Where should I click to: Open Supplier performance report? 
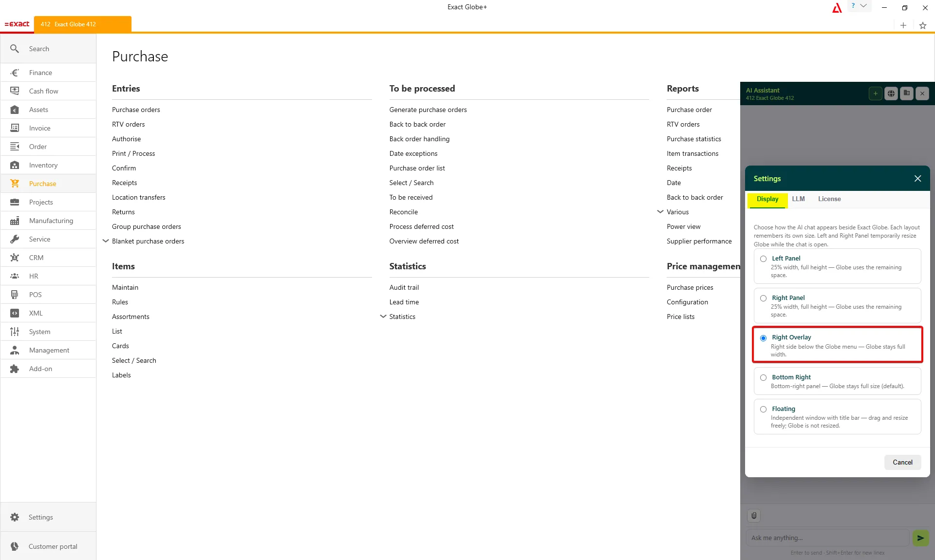[699, 241]
